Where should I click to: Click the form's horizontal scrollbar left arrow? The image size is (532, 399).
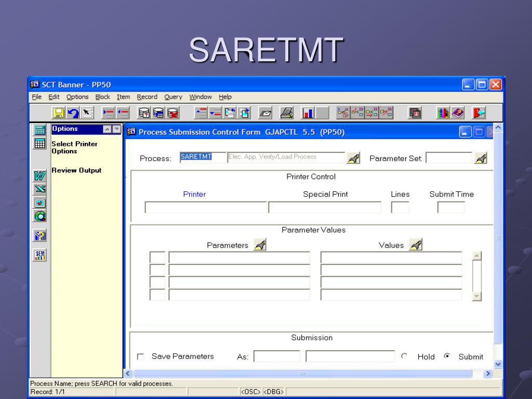click(128, 374)
